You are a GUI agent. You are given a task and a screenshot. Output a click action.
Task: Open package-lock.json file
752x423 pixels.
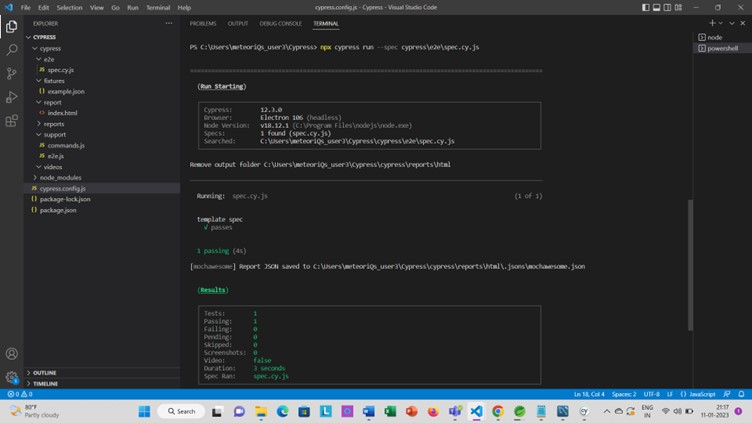tap(65, 199)
